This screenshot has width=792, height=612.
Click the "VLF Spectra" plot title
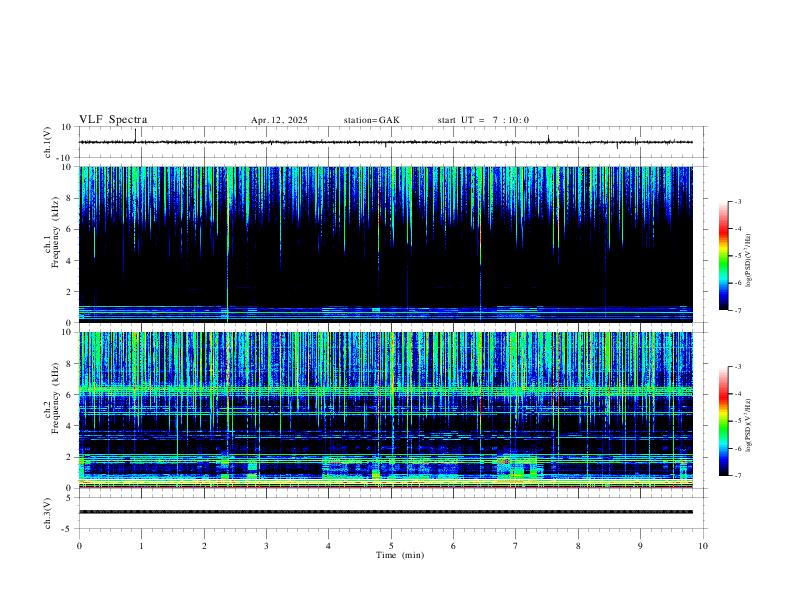pos(113,120)
